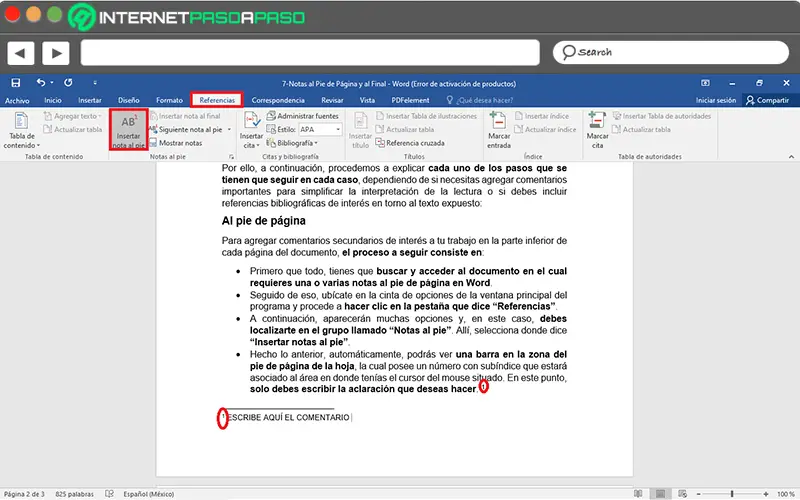
Task: Click 825 palabras word count
Action: tap(74, 494)
